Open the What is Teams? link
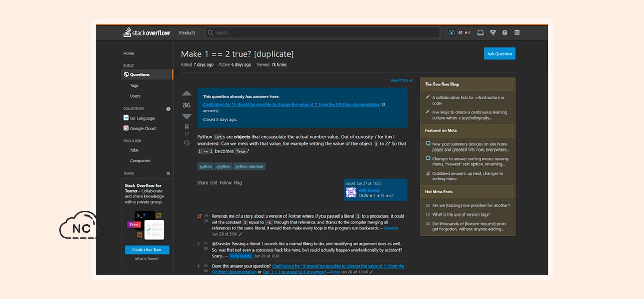Viewport: 644px width, 299px height. pyautogui.click(x=147, y=259)
